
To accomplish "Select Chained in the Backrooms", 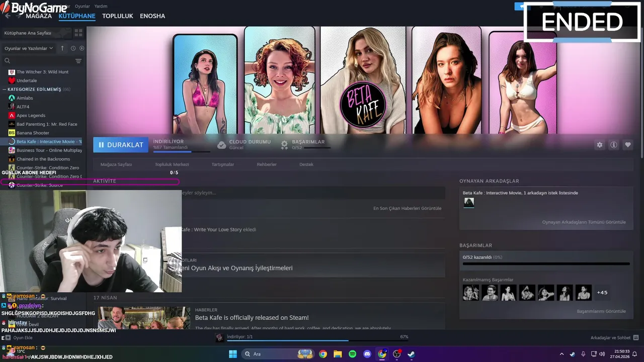I will 43,159.
